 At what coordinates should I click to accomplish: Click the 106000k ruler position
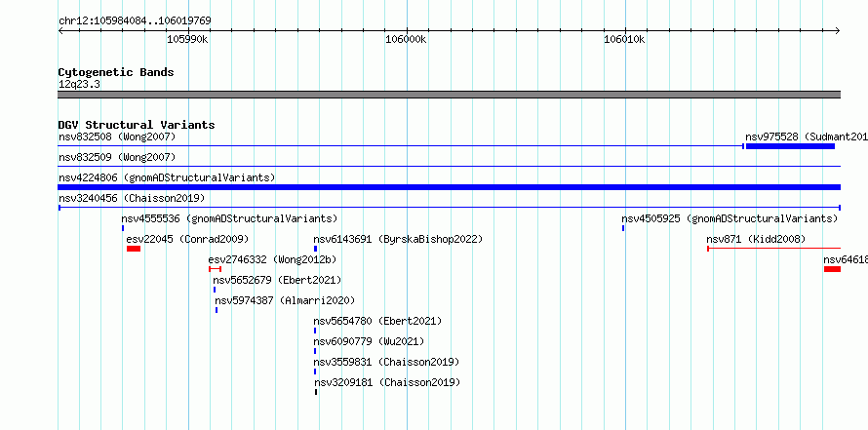tap(406, 39)
